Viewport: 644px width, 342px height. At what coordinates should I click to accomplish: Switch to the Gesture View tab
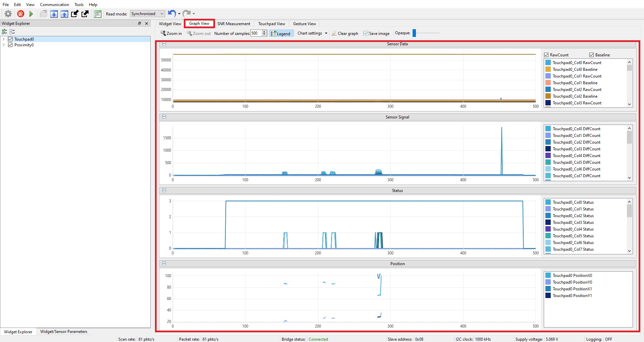(x=305, y=24)
